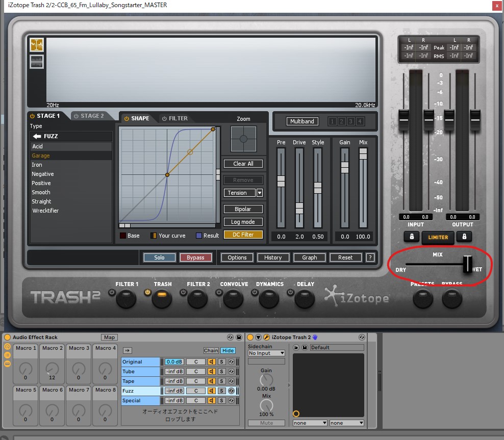Toggle the Shape power icon
Screen dimensions: 504x440
127,118
